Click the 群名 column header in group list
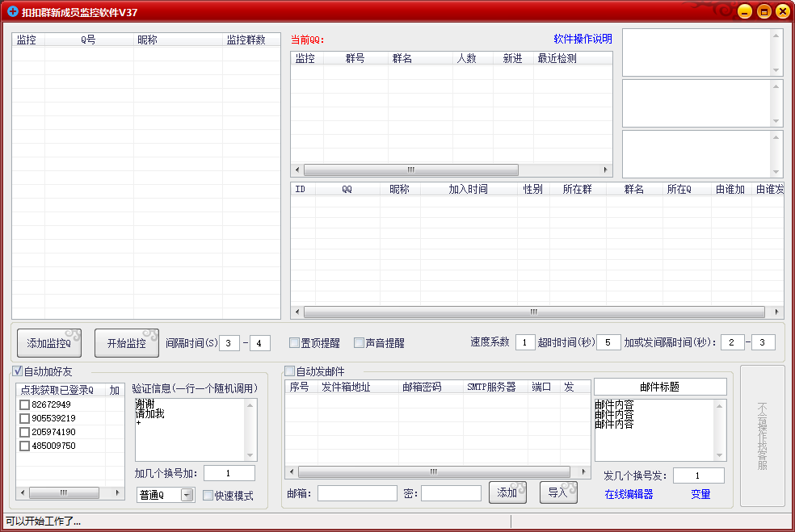Image resolution: width=795 pixels, height=532 pixels. [402, 58]
